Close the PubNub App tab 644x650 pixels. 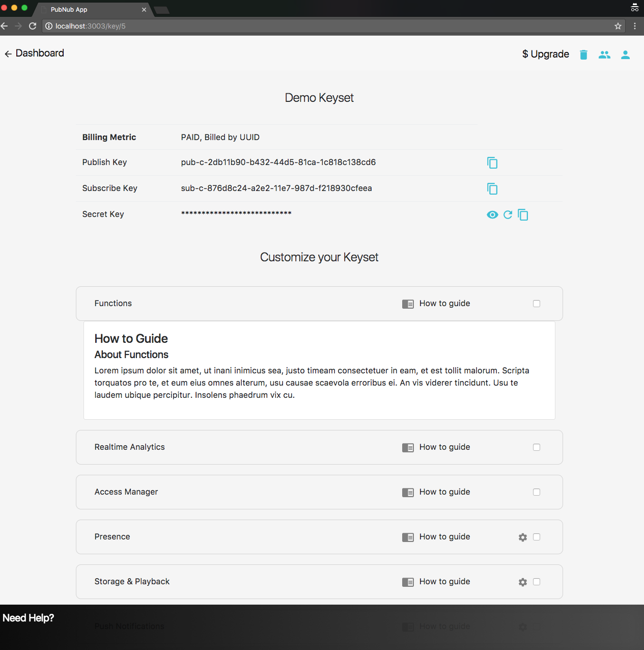[x=144, y=10]
